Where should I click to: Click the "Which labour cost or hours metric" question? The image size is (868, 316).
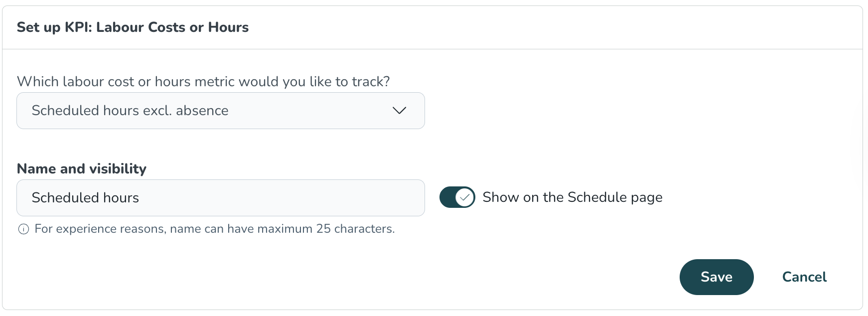click(203, 82)
